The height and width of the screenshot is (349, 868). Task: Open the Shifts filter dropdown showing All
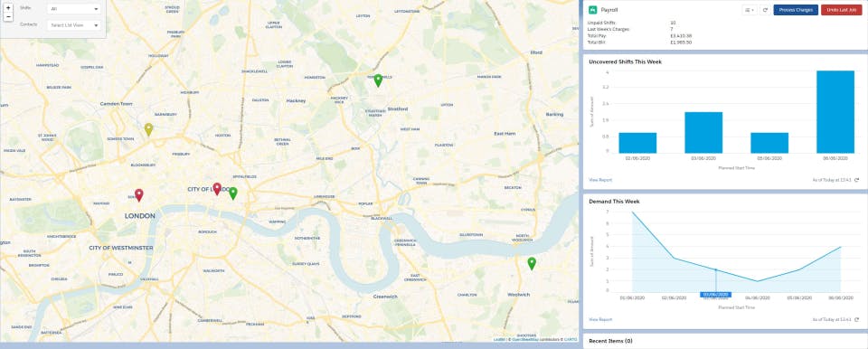tap(73, 9)
